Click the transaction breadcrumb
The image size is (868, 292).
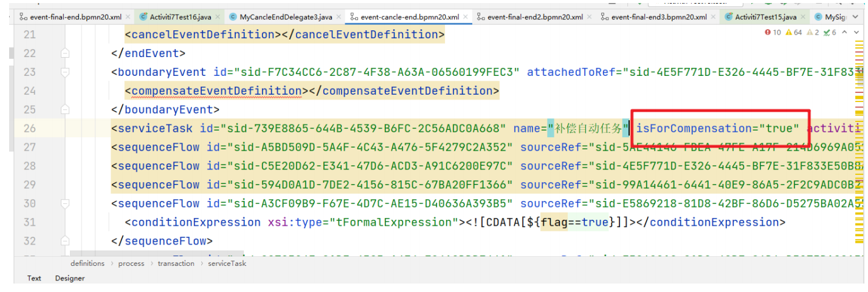pyautogui.click(x=176, y=263)
